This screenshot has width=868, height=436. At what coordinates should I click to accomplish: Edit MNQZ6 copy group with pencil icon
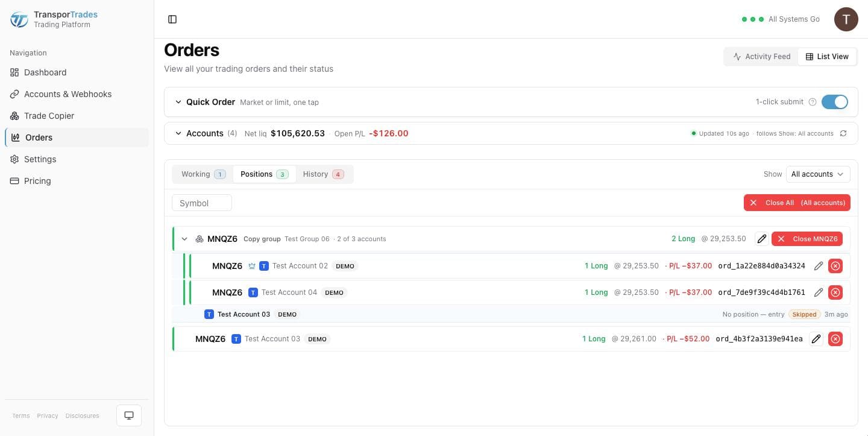point(762,239)
